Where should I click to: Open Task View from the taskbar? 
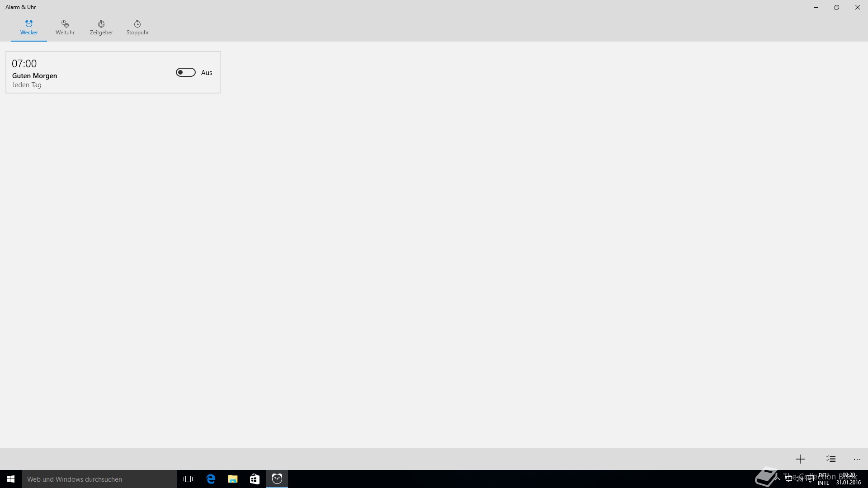tap(188, 479)
